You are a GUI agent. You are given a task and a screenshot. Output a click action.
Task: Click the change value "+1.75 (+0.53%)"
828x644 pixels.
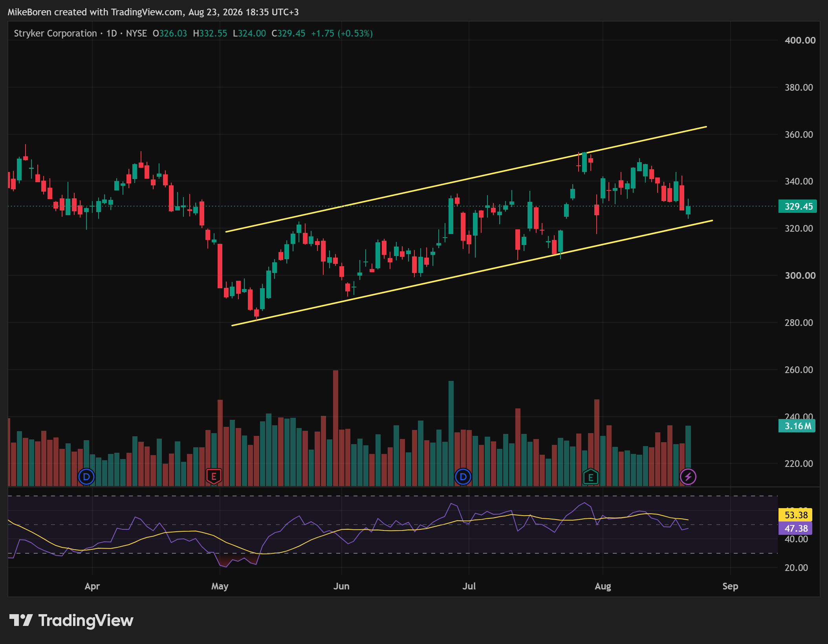pos(342,33)
